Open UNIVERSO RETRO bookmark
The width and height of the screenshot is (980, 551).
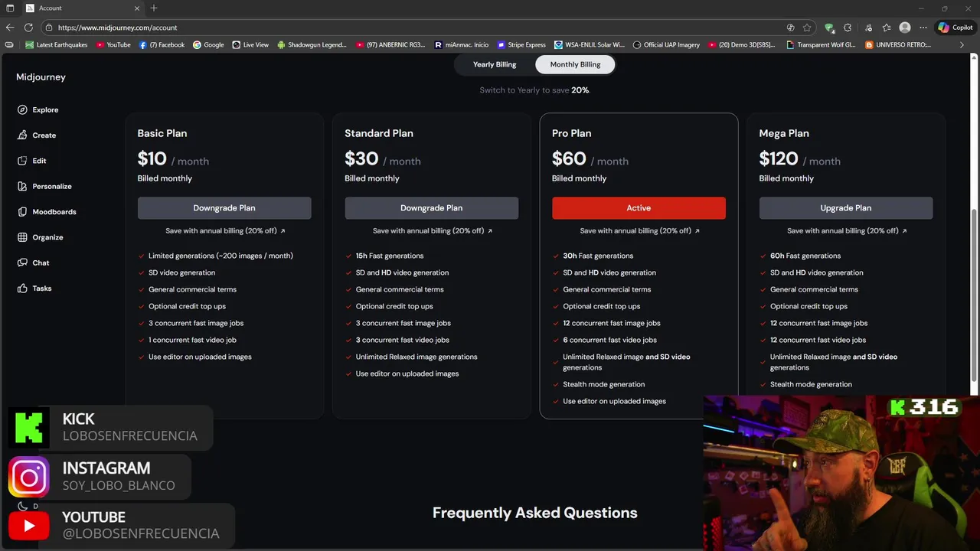[898, 45]
